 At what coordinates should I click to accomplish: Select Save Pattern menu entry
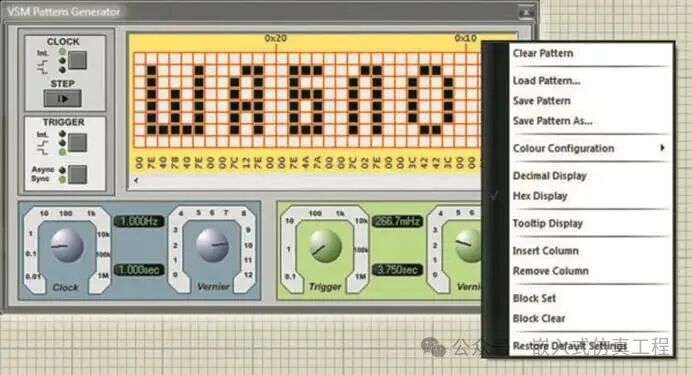click(x=542, y=101)
